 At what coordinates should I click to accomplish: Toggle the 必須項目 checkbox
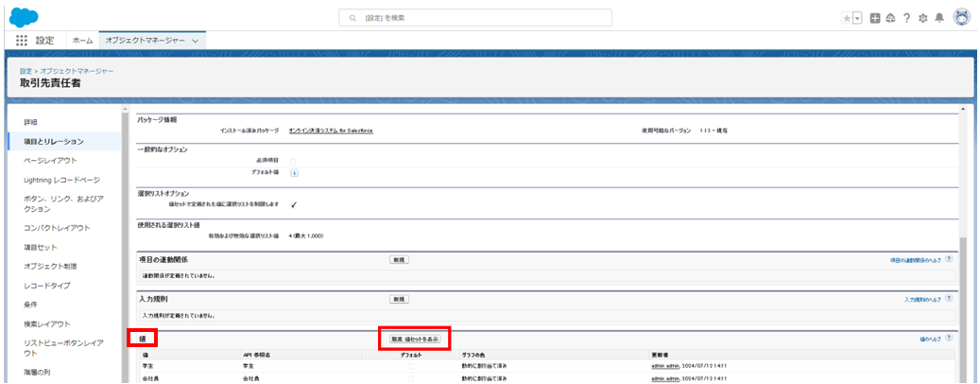point(294,162)
